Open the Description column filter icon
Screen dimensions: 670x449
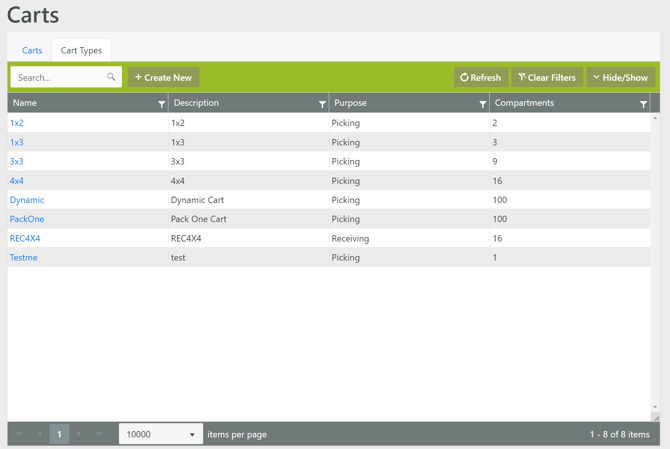pyautogui.click(x=322, y=104)
